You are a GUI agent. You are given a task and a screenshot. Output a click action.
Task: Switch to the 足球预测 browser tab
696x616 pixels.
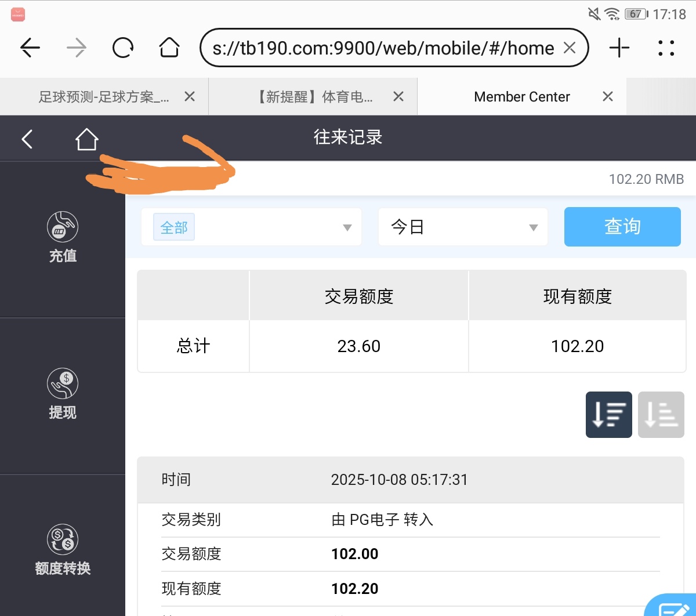point(104,97)
